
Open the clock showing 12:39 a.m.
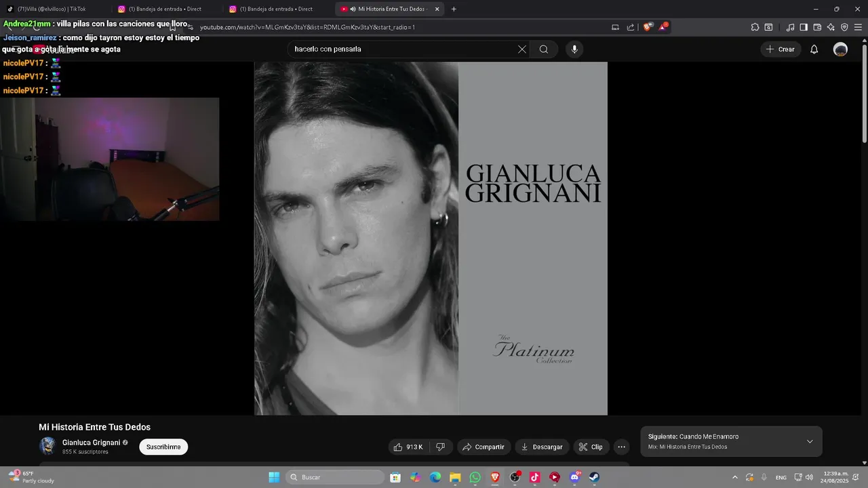(835, 477)
